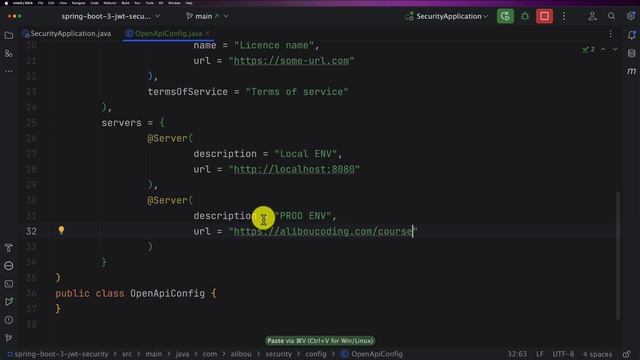Click the "PROD ENV" string

coord(302,216)
